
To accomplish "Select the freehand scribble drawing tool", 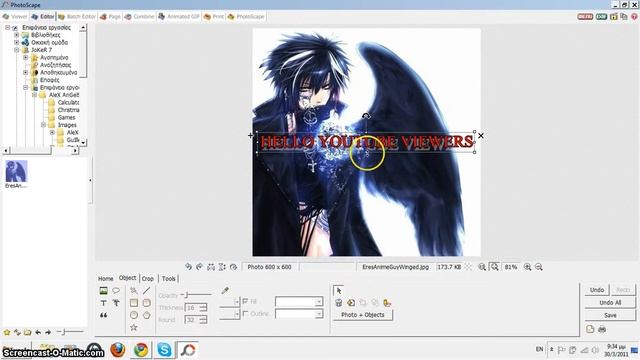I will (133, 291).
